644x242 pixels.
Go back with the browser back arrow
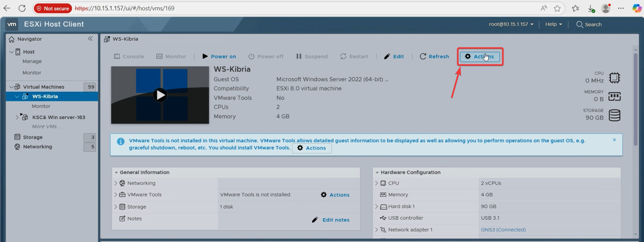(x=7, y=8)
